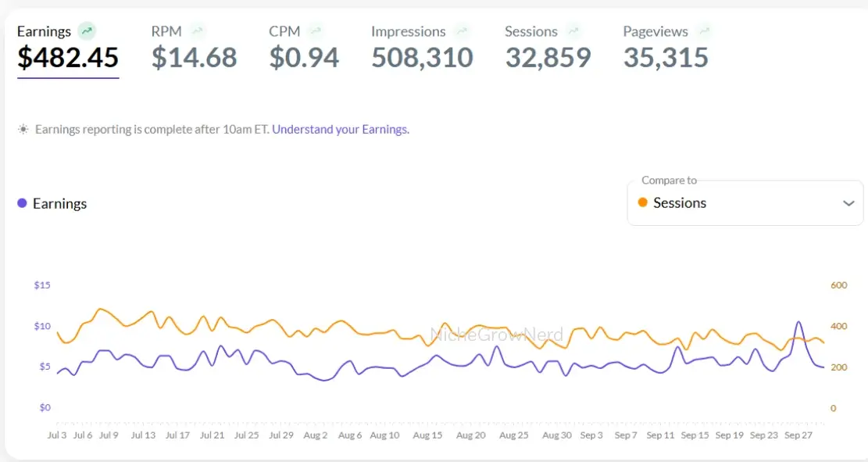This screenshot has width=868, height=462.
Task: Click the sun icon beside earnings notice
Action: coord(23,129)
